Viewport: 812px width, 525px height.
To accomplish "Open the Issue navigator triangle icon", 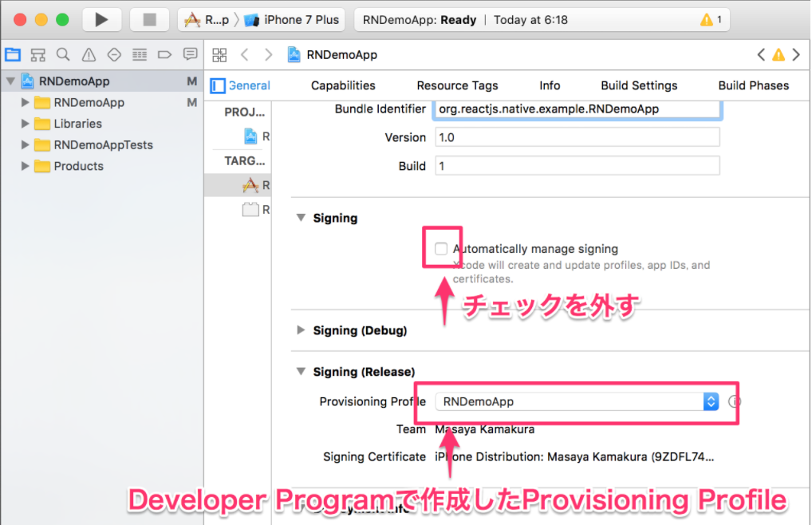I will [x=89, y=54].
